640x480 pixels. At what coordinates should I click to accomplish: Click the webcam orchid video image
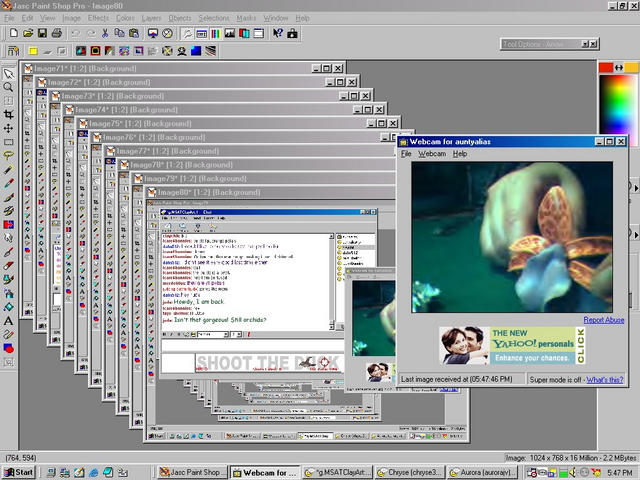pos(512,237)
